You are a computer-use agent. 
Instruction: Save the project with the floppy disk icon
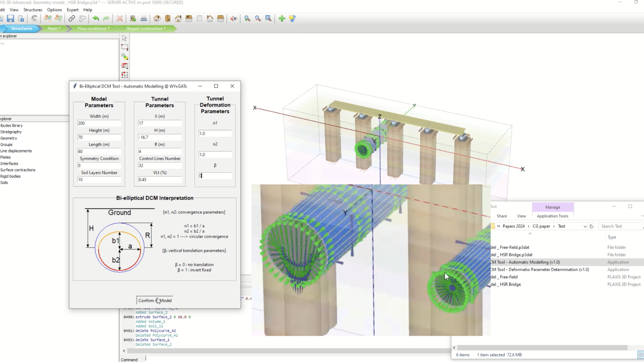point(10,19)
